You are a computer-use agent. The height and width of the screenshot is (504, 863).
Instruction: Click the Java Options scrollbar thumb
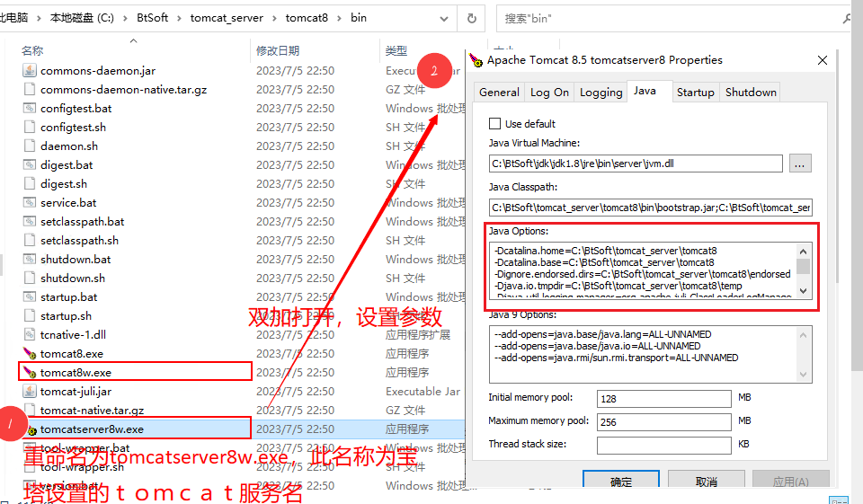pos(803,266)
